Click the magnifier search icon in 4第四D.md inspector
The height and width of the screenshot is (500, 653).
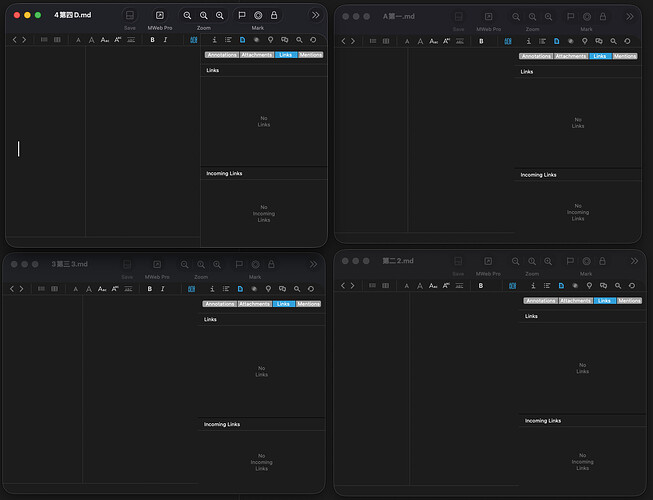tap(296, 40)
